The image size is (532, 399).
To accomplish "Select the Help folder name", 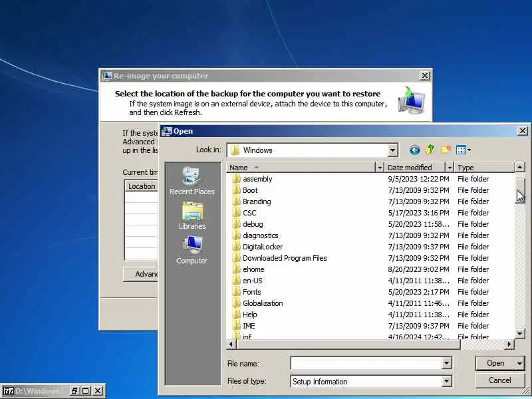I will pyautogui.click(x=250, y=315).
